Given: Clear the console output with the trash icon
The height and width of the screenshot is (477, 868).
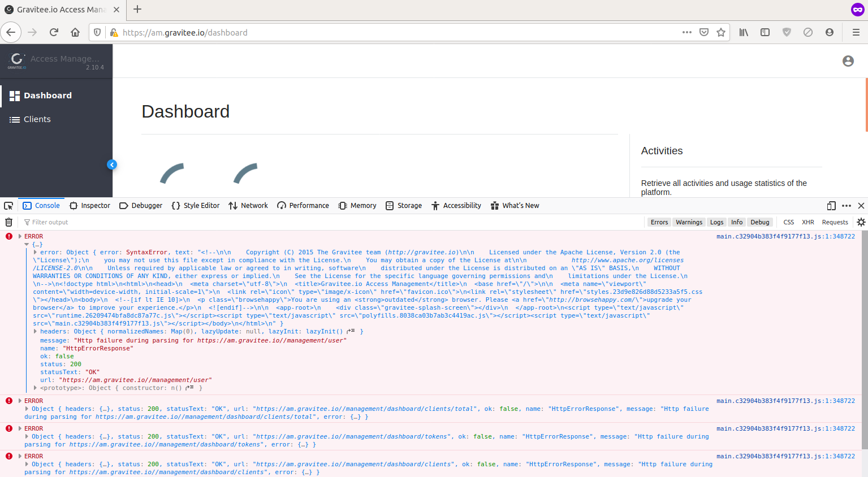Looking at the screenshot, I should pos(8,222).
